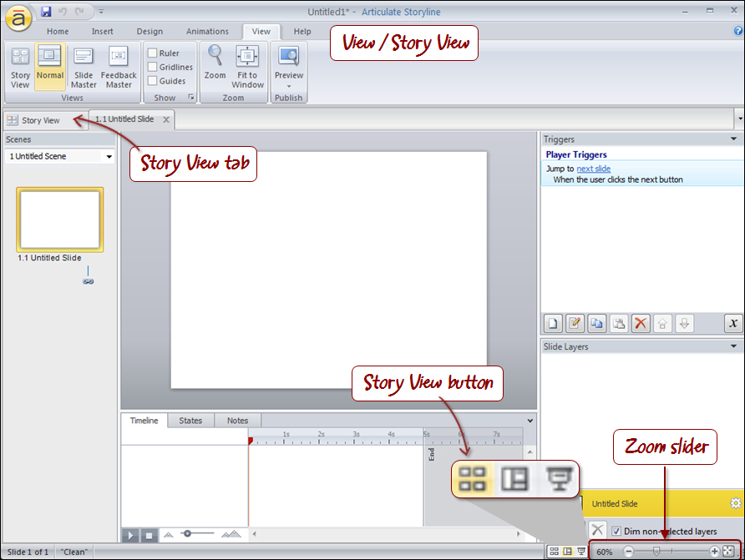Fit slide to window in status bar
745x560 pixels.
[x=728, y=552]
